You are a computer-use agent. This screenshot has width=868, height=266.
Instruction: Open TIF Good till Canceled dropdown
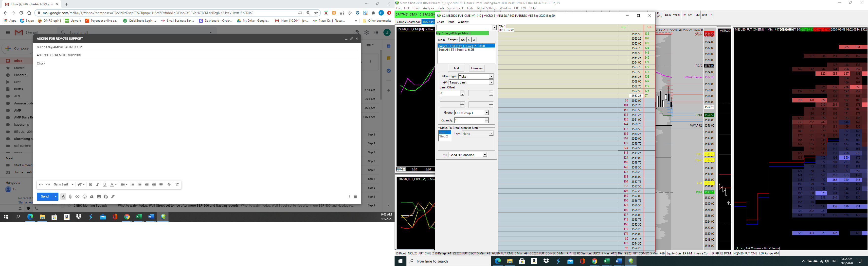click(x=485, y=155)
